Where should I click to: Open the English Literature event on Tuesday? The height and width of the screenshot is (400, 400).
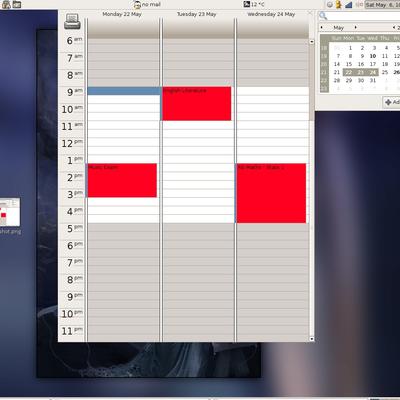(197, 103)
